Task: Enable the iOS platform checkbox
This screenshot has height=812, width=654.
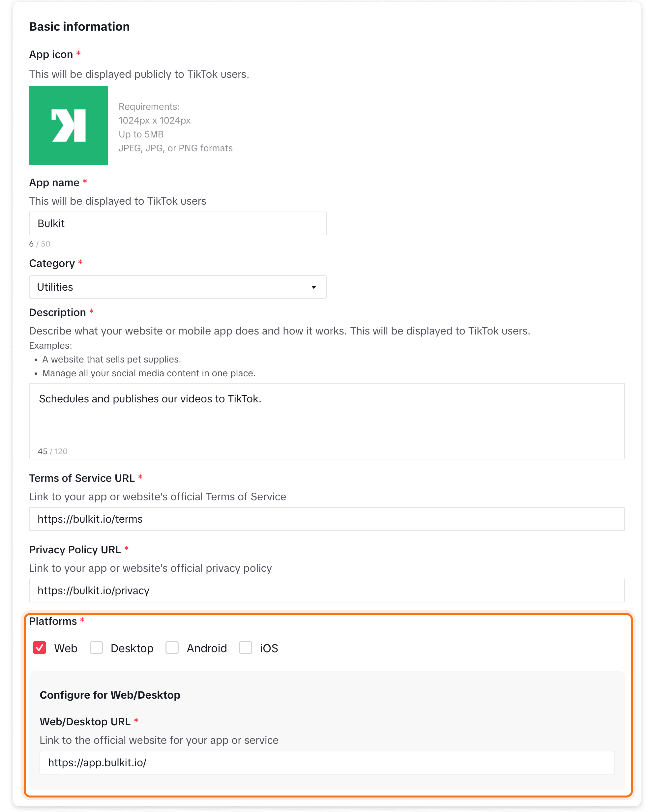Action: [x=246, y=648]
